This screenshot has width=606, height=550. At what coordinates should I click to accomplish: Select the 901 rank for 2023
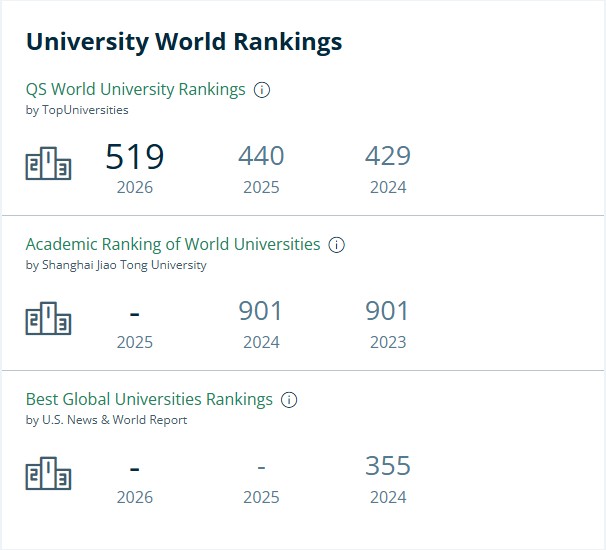[387, 311]
